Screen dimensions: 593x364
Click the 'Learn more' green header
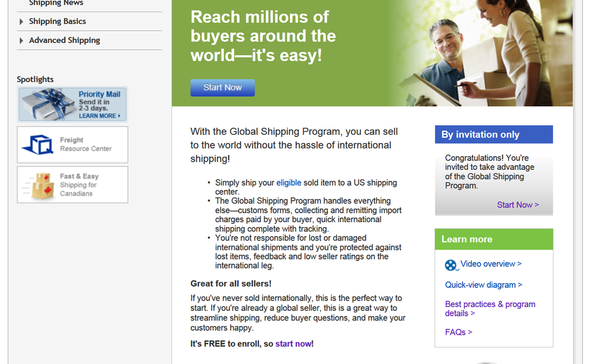[x=494, y=239]
